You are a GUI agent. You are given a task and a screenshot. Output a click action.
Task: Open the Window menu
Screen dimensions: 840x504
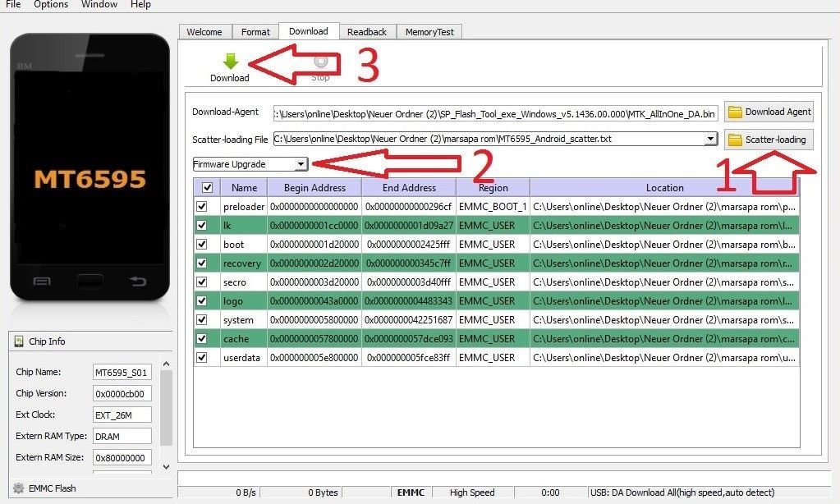(x=99, y=4)
